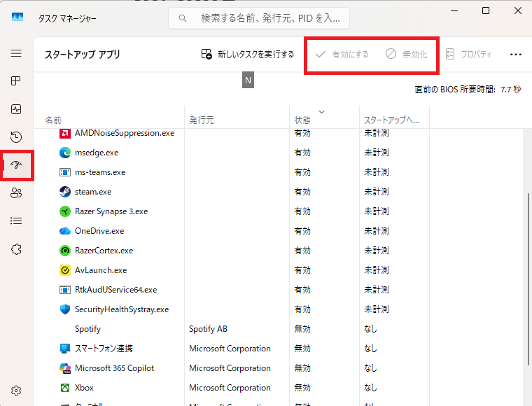Open Task Manager settings gear
The width and height of the screenshot is (532, 406).
(16, 391)
